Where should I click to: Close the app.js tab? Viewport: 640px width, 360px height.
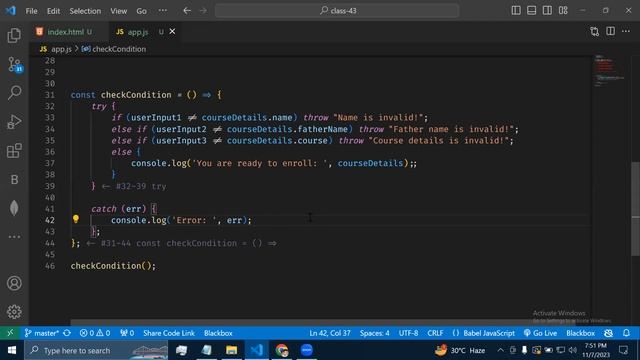pos(172,31)
